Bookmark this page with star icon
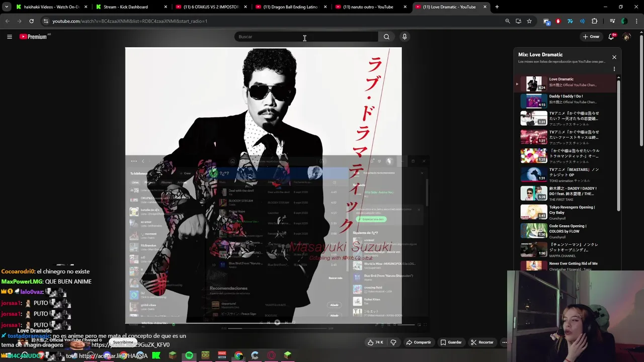The width and height of the screenshot is (644, 362). click(529, 21)
